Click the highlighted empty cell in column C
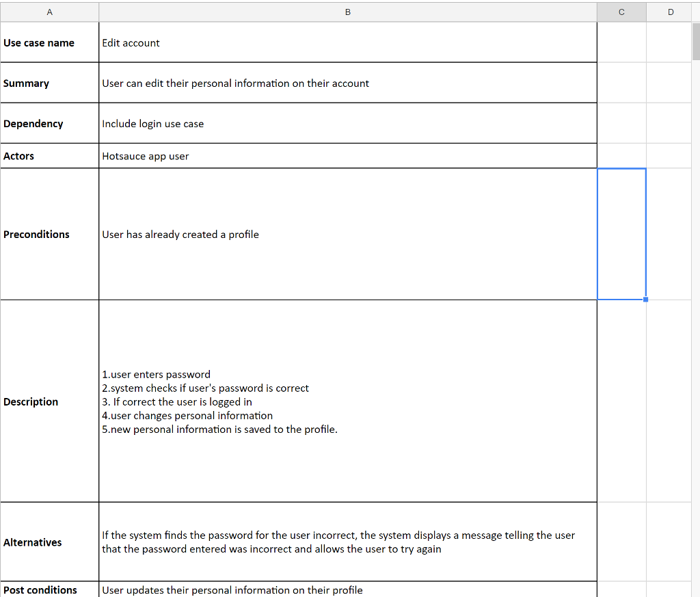Image resolution: width=700 pixels, height=597 pixels. click(x=621, y=234)
